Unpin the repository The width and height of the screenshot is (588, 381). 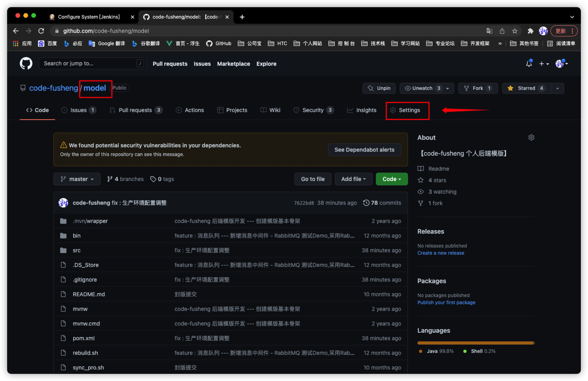(379, 88)
